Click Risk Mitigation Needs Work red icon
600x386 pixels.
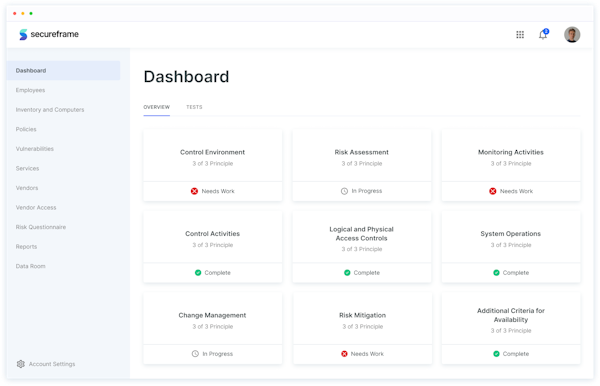pyautogui.click(x=344, y=354)
